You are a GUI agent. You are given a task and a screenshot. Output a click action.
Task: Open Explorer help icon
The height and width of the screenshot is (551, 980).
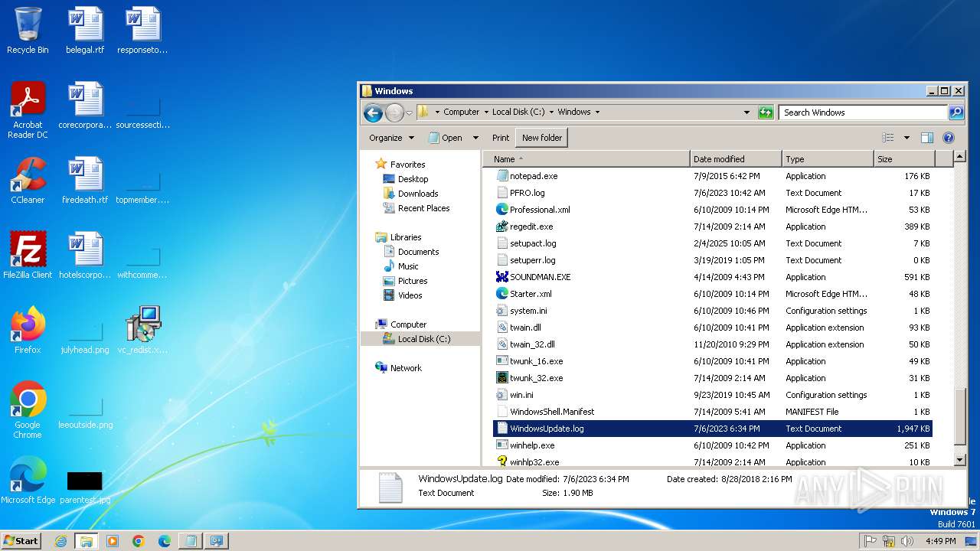949,138
